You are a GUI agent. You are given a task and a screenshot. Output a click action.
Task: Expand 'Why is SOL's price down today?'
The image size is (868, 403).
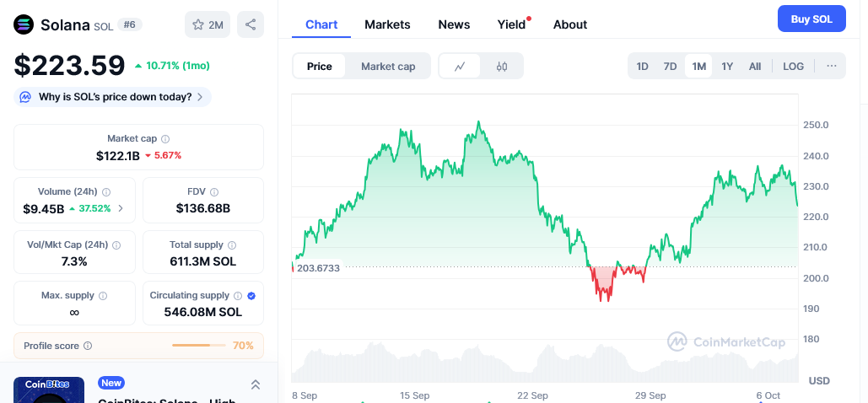[113, 97]
